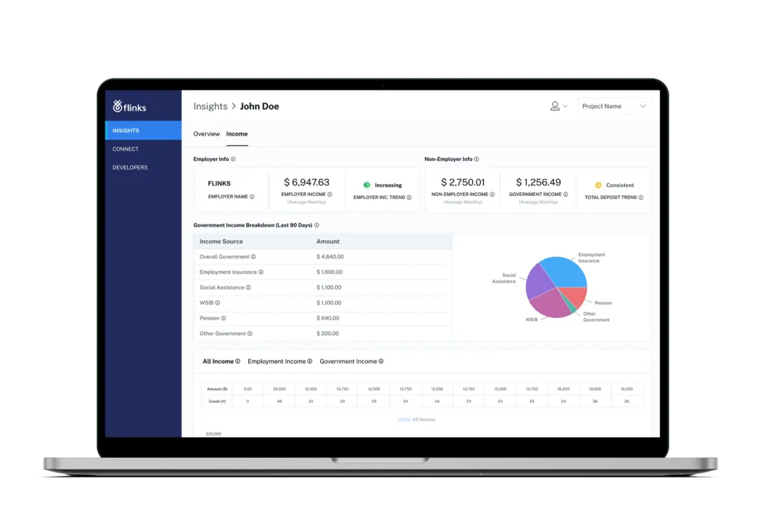Click the John Doe breadcrumb link
766x532 pixels.
[x=259, y=106]
